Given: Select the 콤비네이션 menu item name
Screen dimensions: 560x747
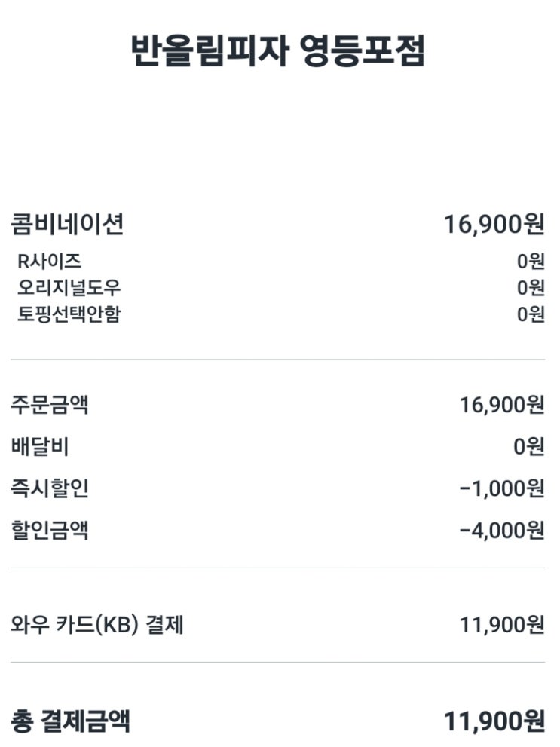Looking at the screenshot, I should [x=67, y=224].
